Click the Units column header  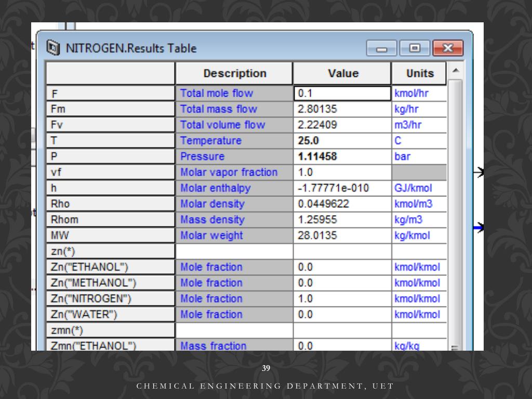tap(419, 73)
